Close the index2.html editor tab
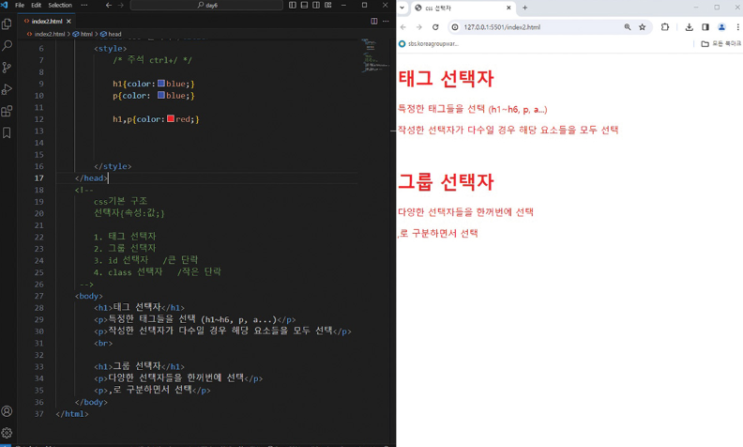This screenshot has width=743, height=447. [x=69, y=21]
